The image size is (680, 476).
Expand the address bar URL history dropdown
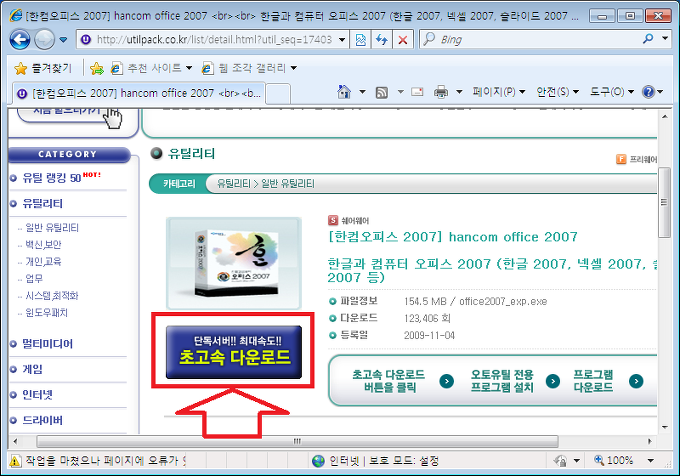342,40
